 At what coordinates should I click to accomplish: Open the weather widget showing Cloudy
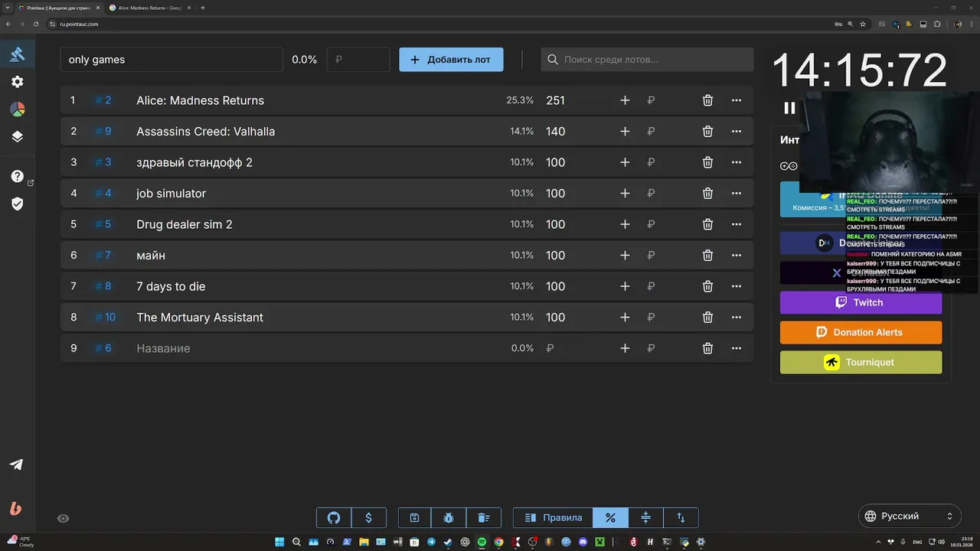tap(20, 542)
